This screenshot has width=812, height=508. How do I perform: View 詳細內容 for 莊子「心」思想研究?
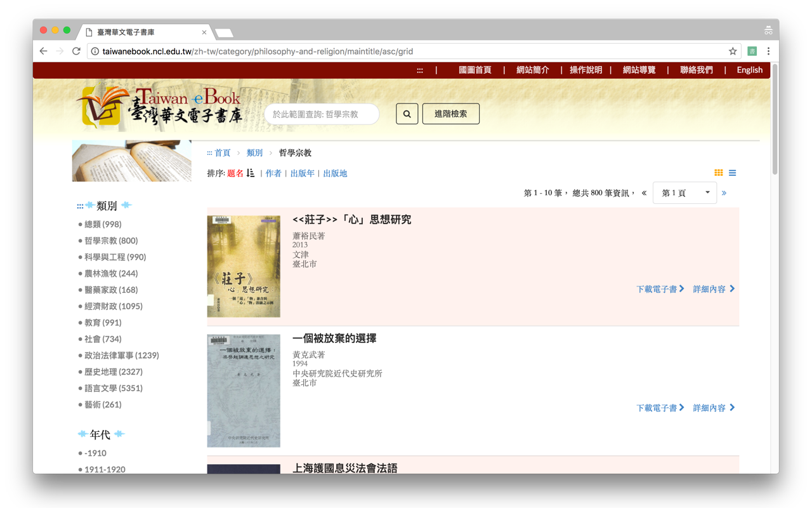point(714,289)
